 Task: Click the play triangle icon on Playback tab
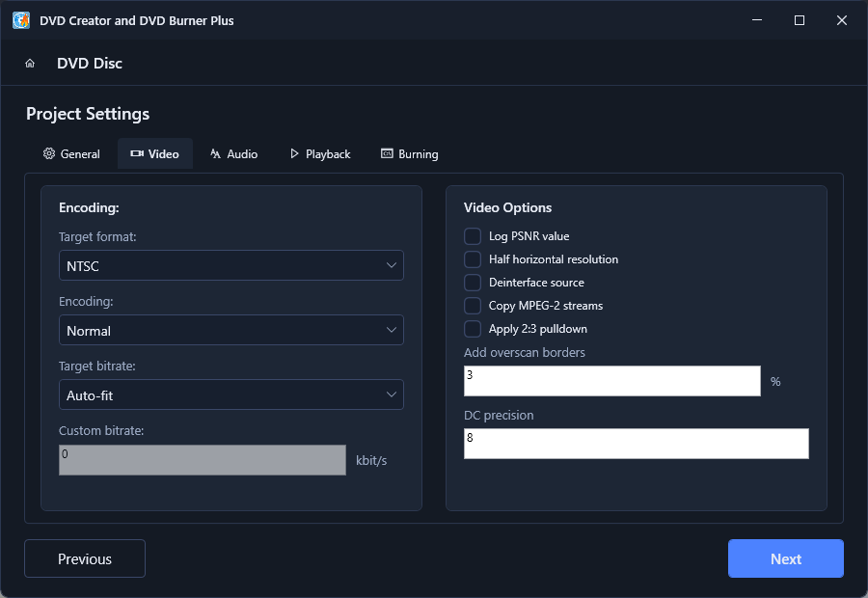coord(294,153)
